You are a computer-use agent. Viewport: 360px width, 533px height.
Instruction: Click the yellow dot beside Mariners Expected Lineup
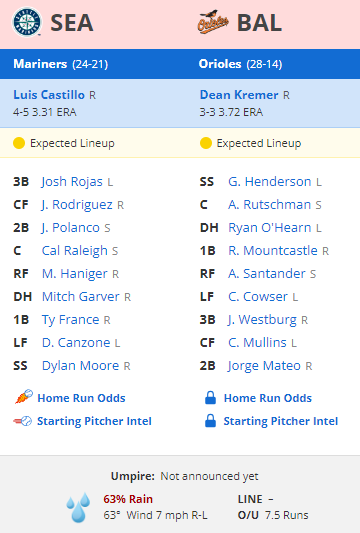(19, 143)
